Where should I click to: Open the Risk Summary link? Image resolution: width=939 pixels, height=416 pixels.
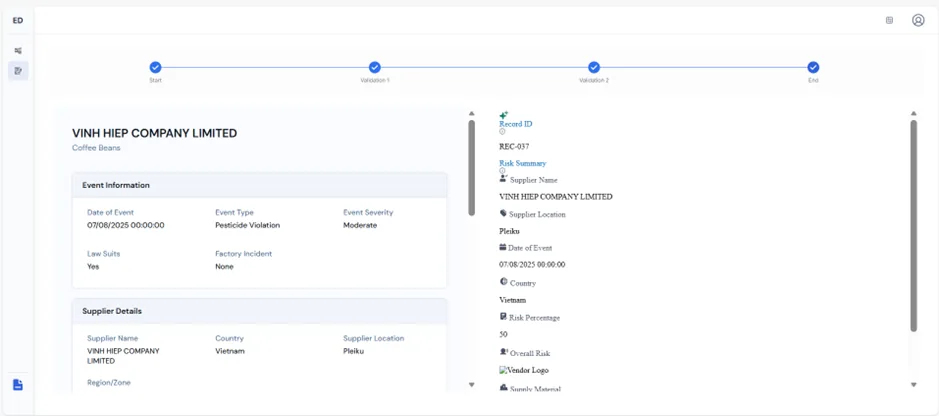pos(523,163)
